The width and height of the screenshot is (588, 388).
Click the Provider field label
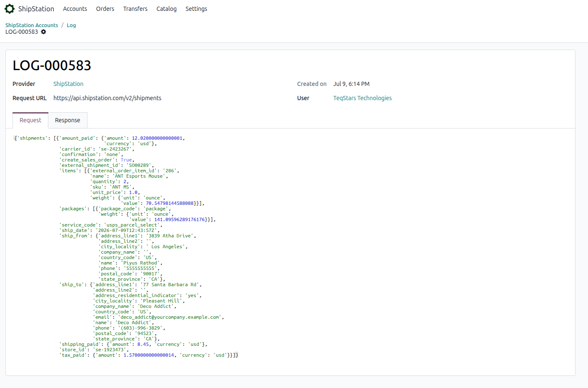tap(24, 84)
